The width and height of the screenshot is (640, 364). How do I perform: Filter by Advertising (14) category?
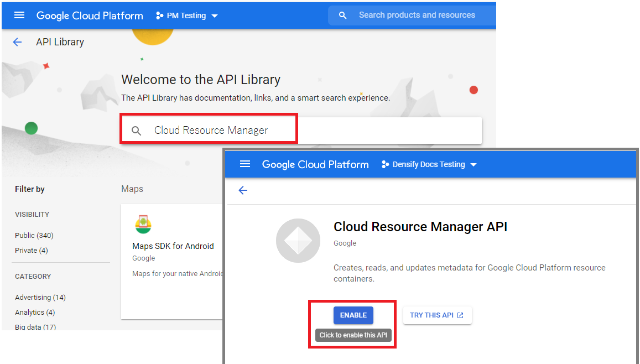coord(40,298)
